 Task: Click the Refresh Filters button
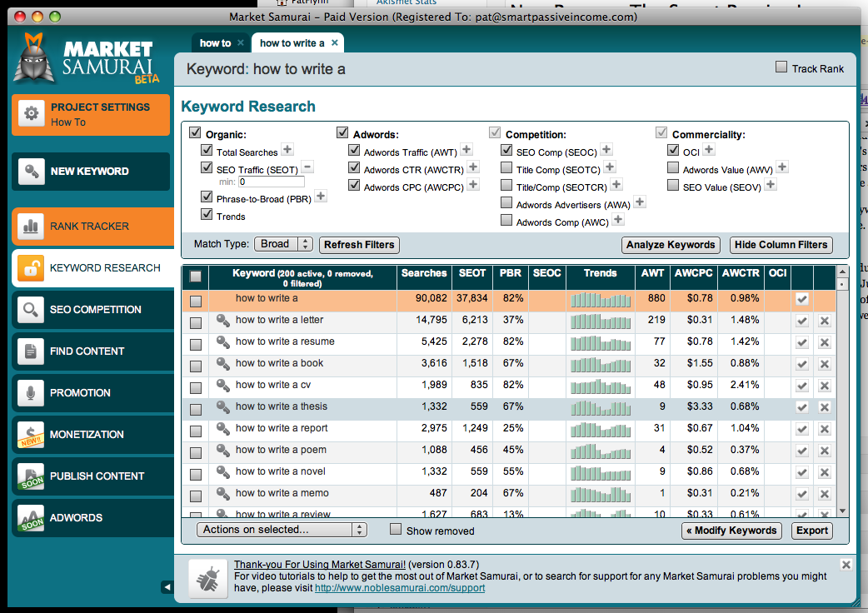359,245
